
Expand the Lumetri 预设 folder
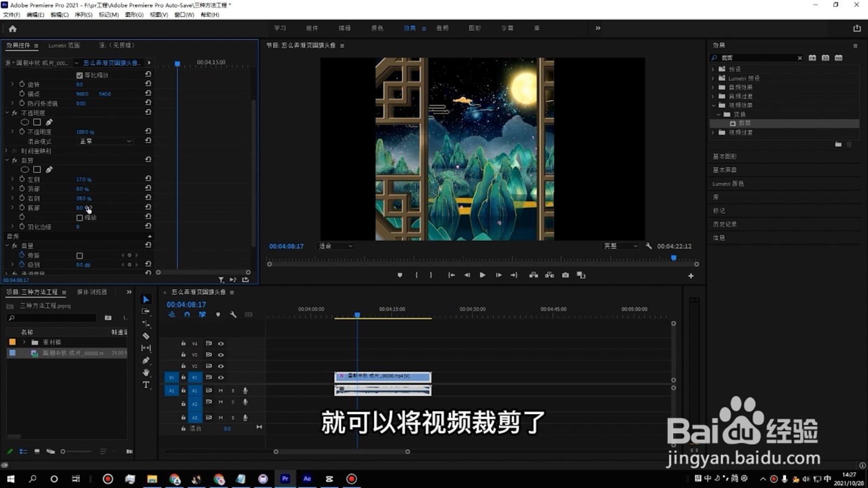coord(713,78)
